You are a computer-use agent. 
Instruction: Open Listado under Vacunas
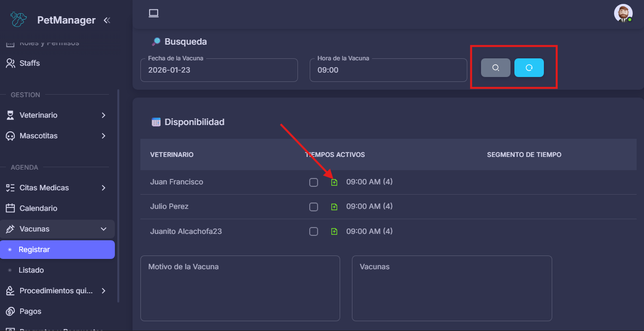[x=31, y=270]
